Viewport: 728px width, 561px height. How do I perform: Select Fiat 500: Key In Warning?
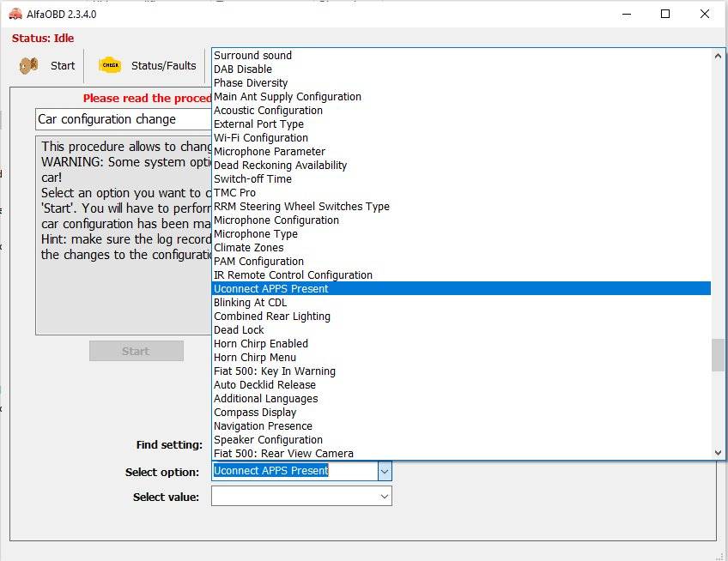[x=461, y=371]
